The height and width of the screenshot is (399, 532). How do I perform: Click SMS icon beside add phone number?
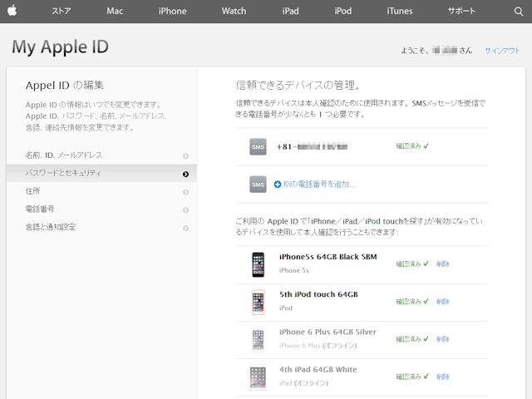pos(258,185)
